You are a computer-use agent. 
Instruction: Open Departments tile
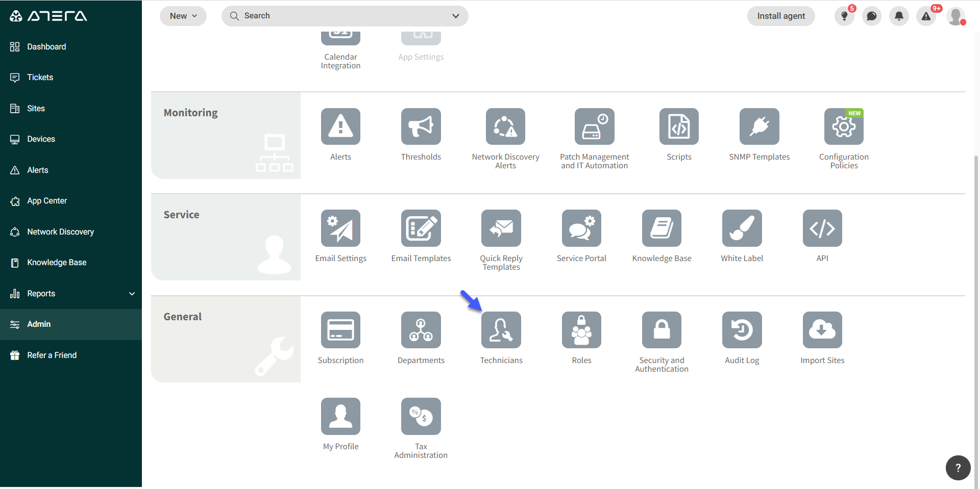click(421, 330)
